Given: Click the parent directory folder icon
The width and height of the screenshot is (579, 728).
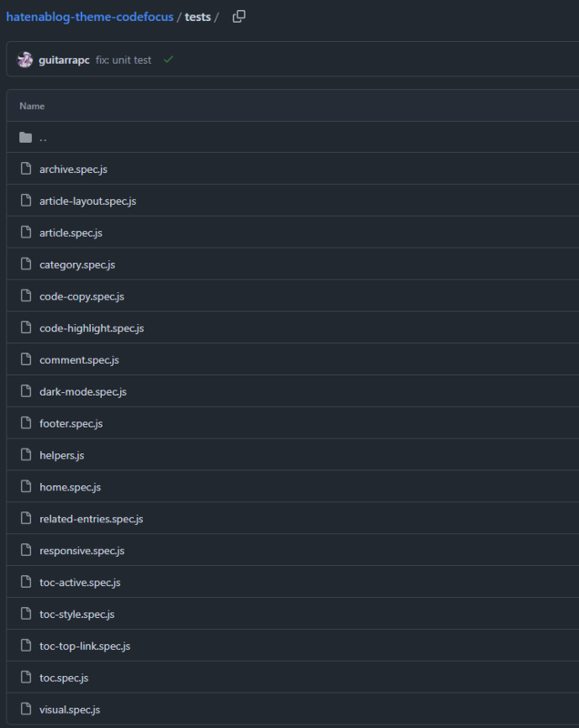Looking at the screenshot, I should pyautogui.click(x=25, y=137).
